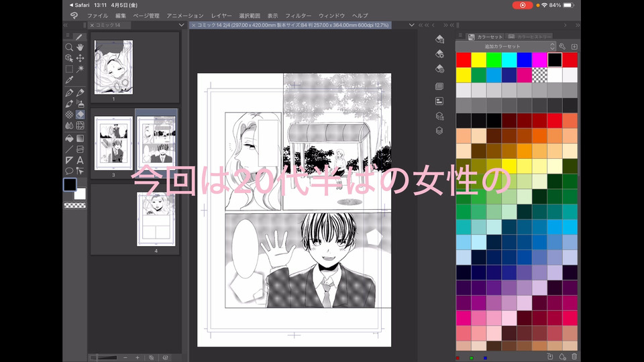The image size is (644, 362).
Task: Open the アニメーション menu
Action: pos(185,15)
